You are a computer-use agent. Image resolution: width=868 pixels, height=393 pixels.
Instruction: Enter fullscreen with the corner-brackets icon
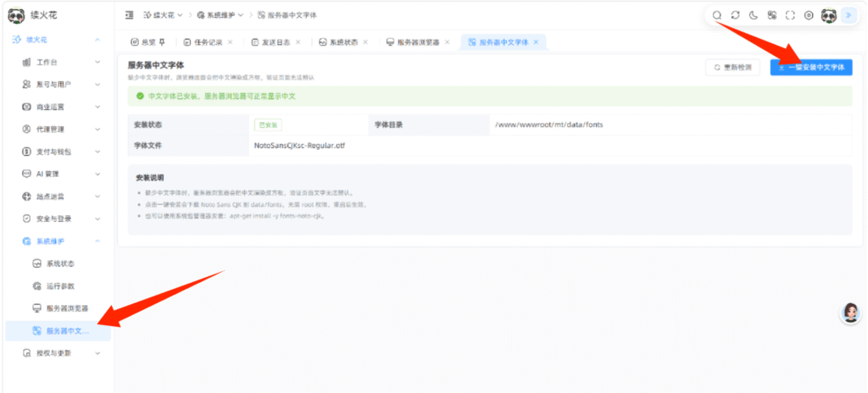click(x=790, y=15)
